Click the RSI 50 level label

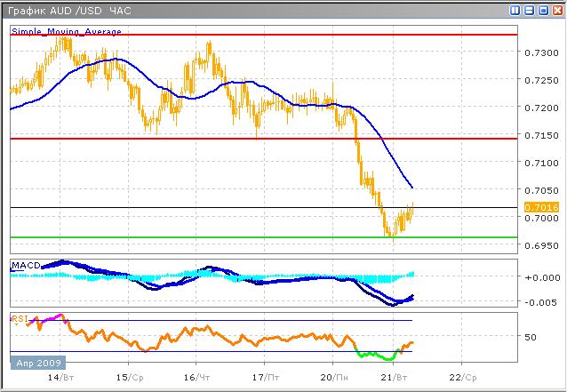coord(531,337)
